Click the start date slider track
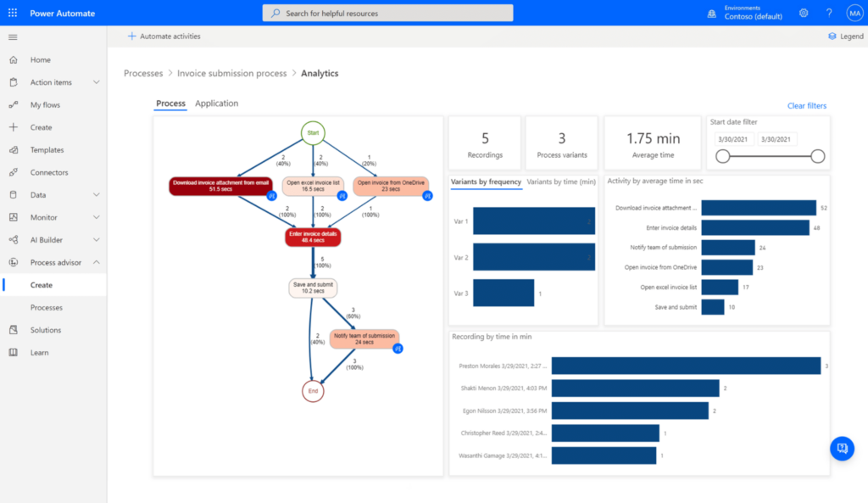The width and height of the screenshot is (868, 503). click(x=770, y=156)
